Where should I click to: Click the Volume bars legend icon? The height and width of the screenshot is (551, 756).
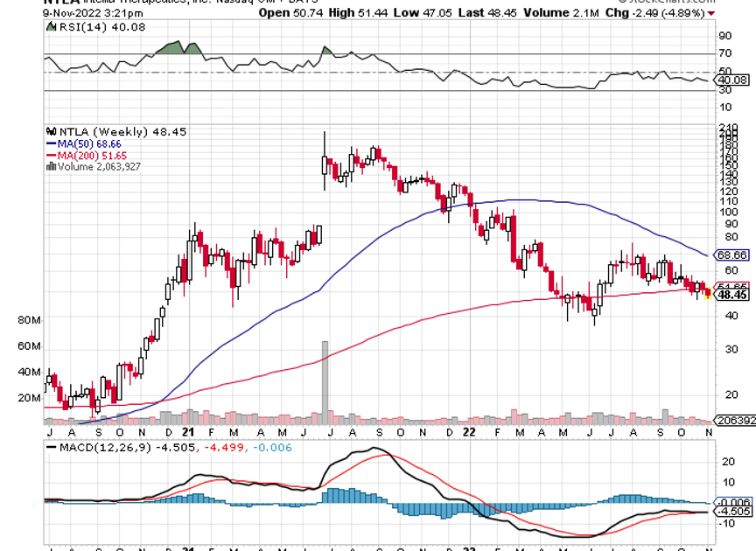click(x=50, y=165)
